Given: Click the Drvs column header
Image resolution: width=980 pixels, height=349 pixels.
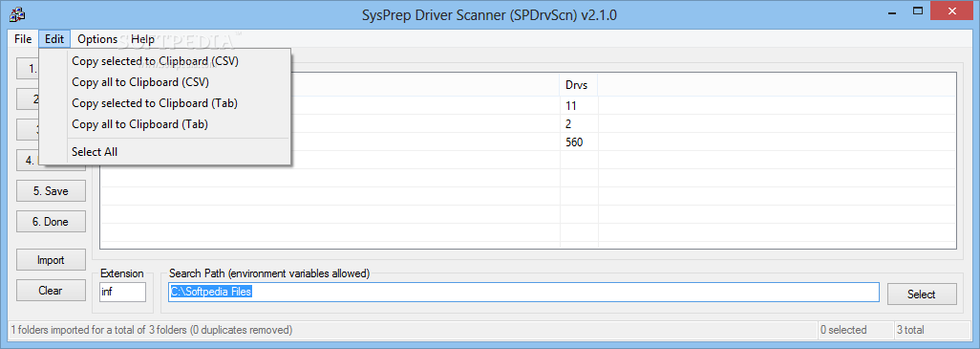Looking at the screenshot, I should (x=579, y=84).
